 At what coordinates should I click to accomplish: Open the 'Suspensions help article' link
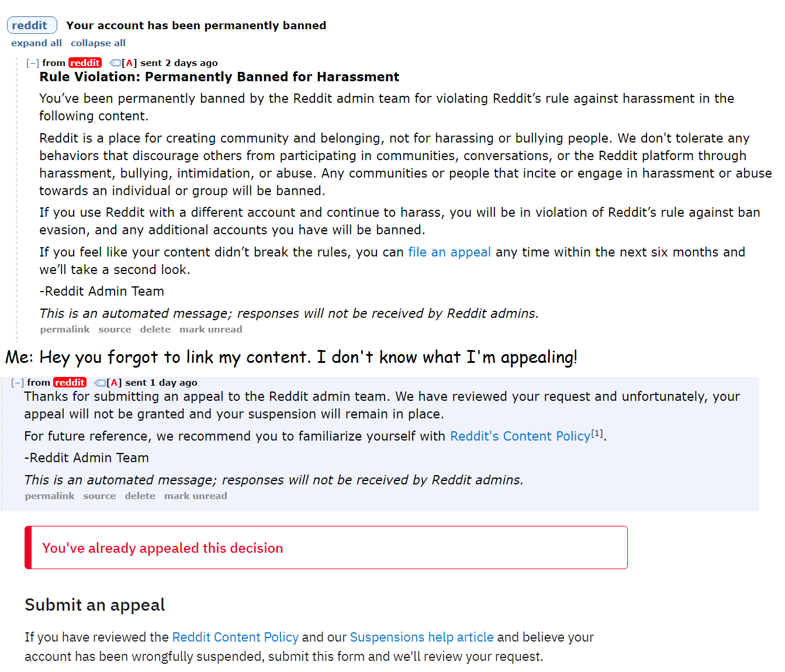click(421, 638)
